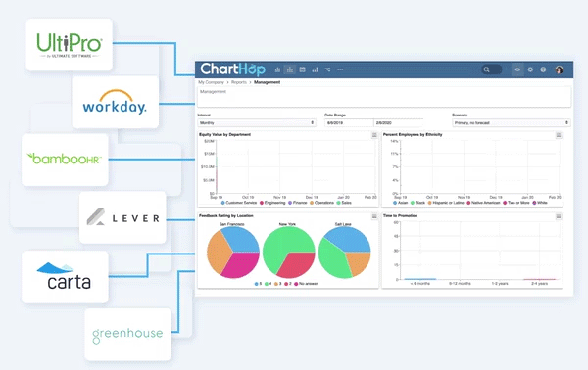Image resolution: width=588 pixels, height=370 pixels.
Task: Toggle Black legend item
Action: point(417,203)
